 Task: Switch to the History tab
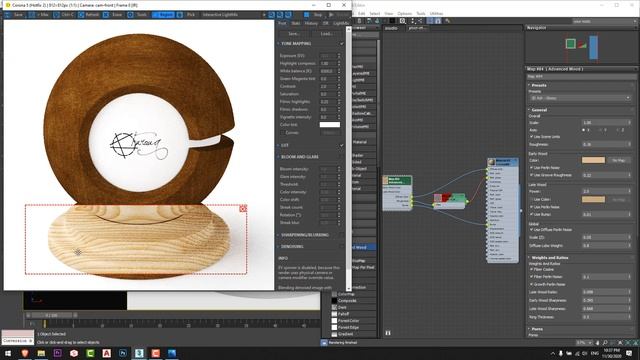(311, 24)
